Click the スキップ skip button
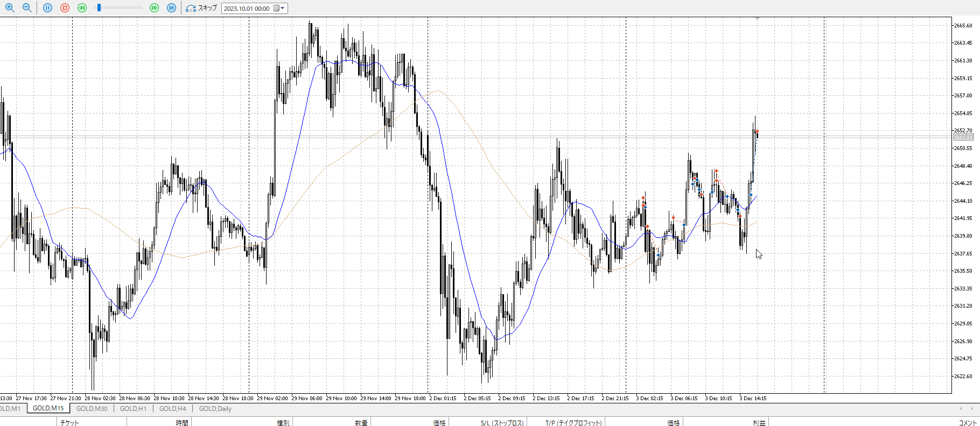This screenshot has width=980, height=426. [201, 8]
